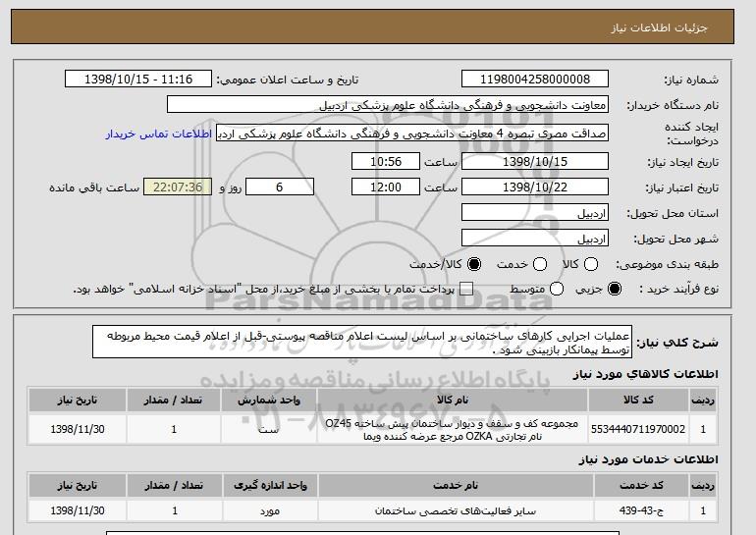Image resolution: width=756 pixels, height=535 pixels.
Task: Click the validity time field 12:00
Action: tap(386, 187)
